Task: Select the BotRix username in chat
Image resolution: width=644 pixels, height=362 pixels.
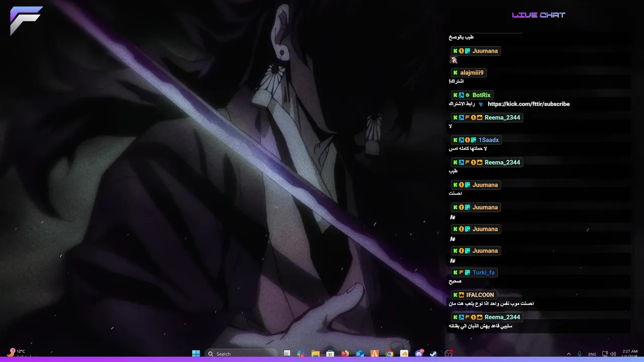Action: tap(481, 95)
